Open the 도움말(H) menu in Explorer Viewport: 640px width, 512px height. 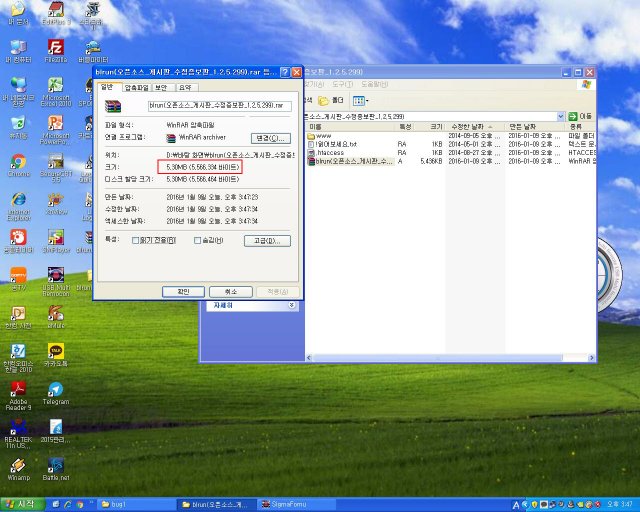(x=374, y=84)
